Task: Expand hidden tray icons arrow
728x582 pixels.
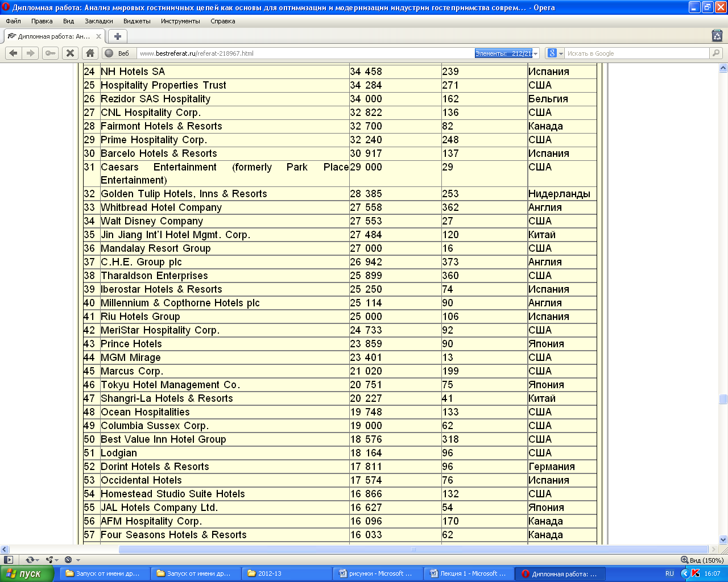Action: 685,573
